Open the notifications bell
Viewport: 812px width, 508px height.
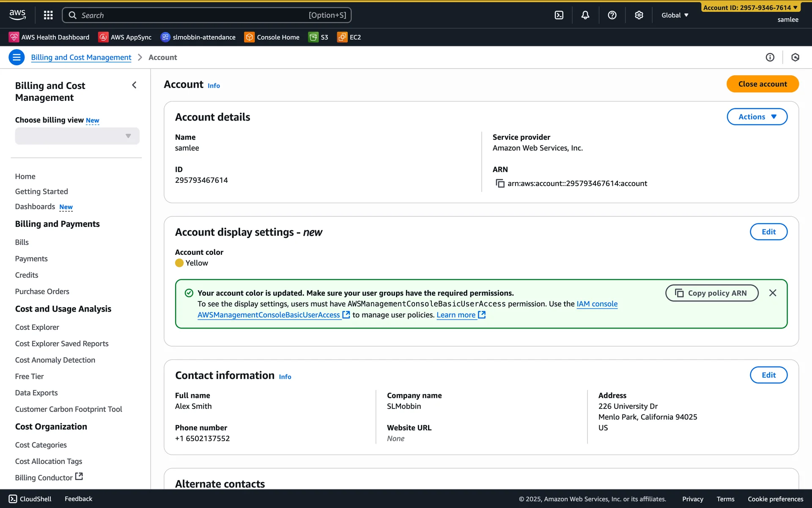[x=585, y=15]
